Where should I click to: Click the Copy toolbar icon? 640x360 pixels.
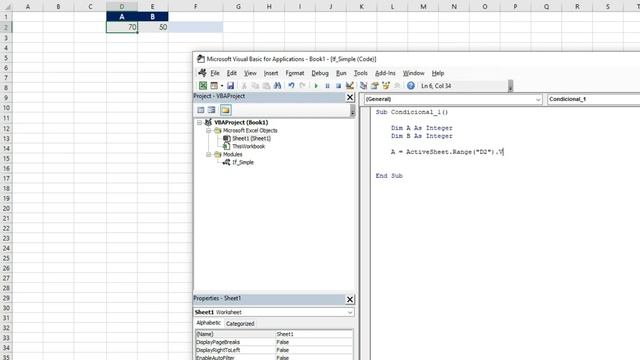255,86
